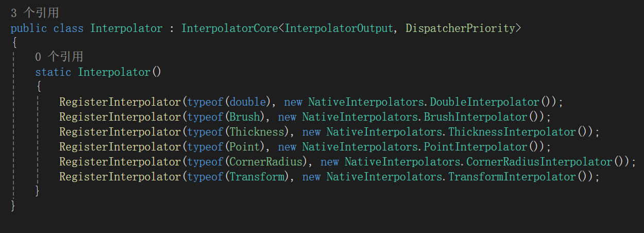Click NativeInterpolators on the Thickness line
Screen dimensions: 644x233
click(384, 132)
